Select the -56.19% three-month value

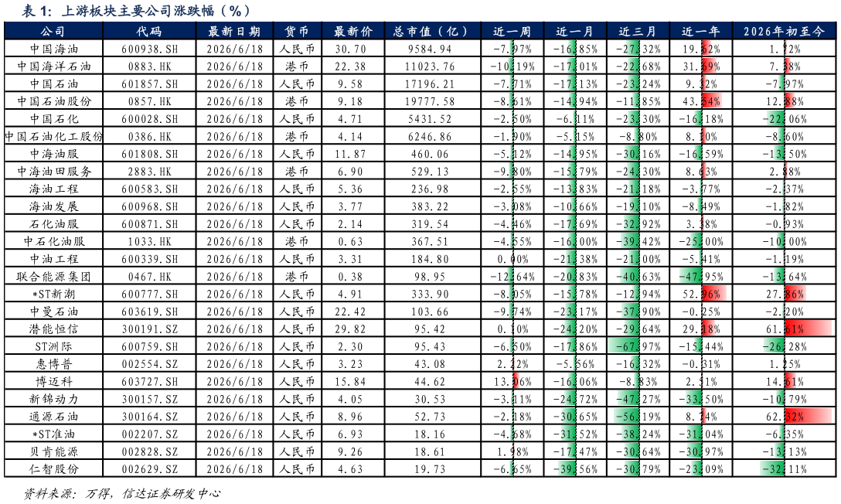pyautogui.click(x=637, y=417)
